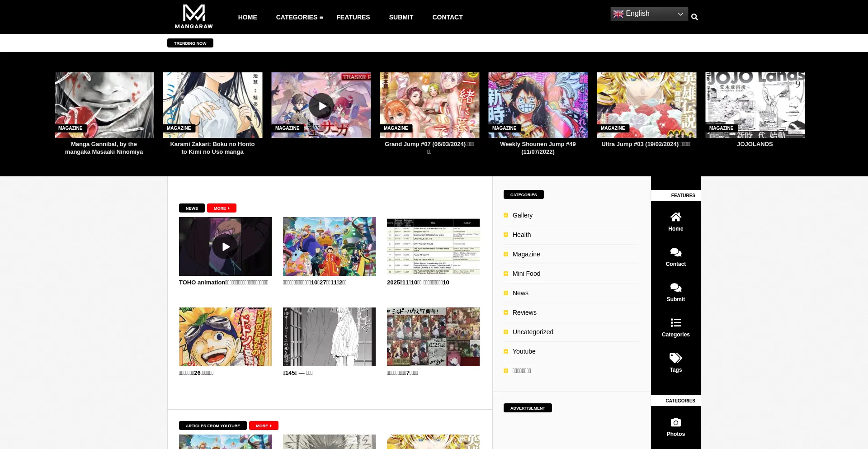Open the Home icon in Features sidebar
Screen dimensions: 868x449
[675, 217]
